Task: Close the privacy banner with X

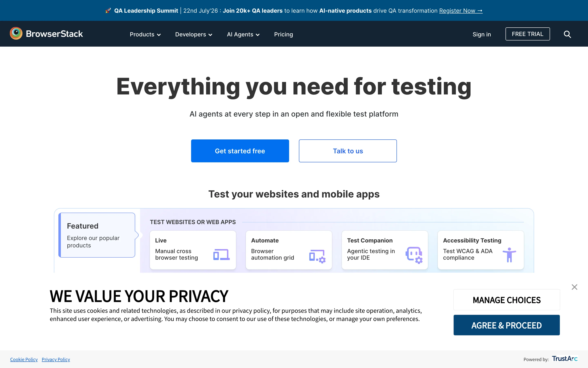Action: (x=574, y=287)
